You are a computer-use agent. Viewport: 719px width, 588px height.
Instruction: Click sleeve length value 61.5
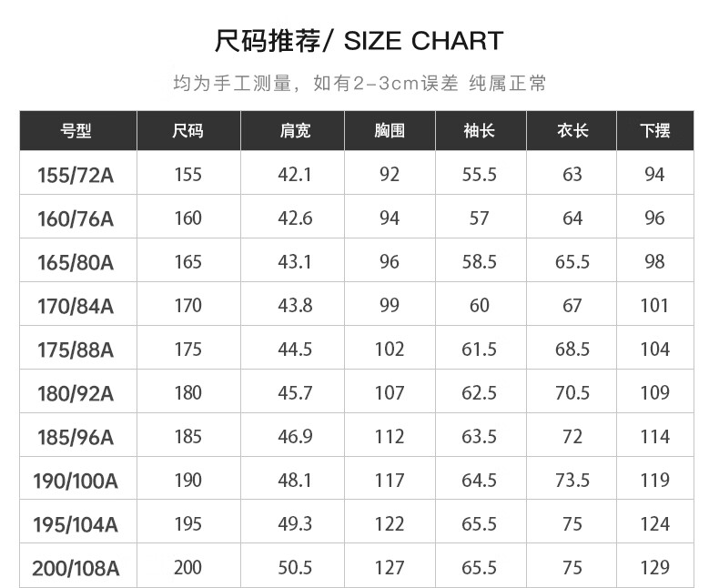(x=480, y=350)
